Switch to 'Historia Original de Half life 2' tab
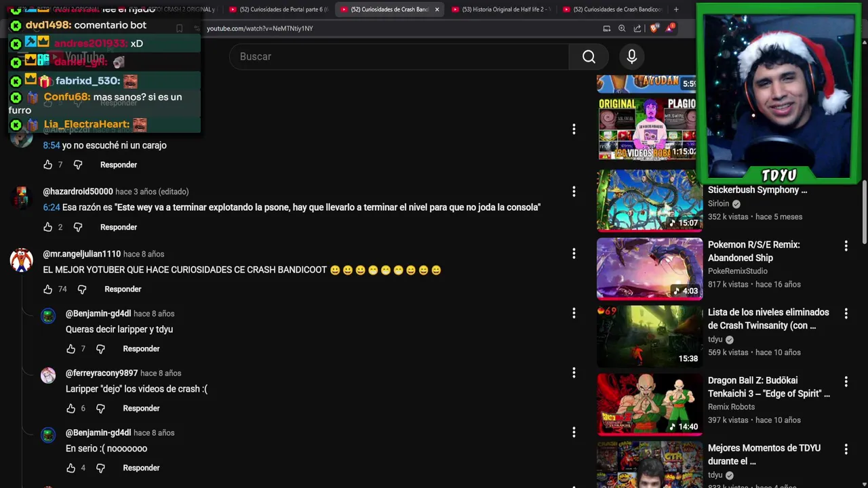The height and width of the screenshot is (488, 868). point(500,9)
